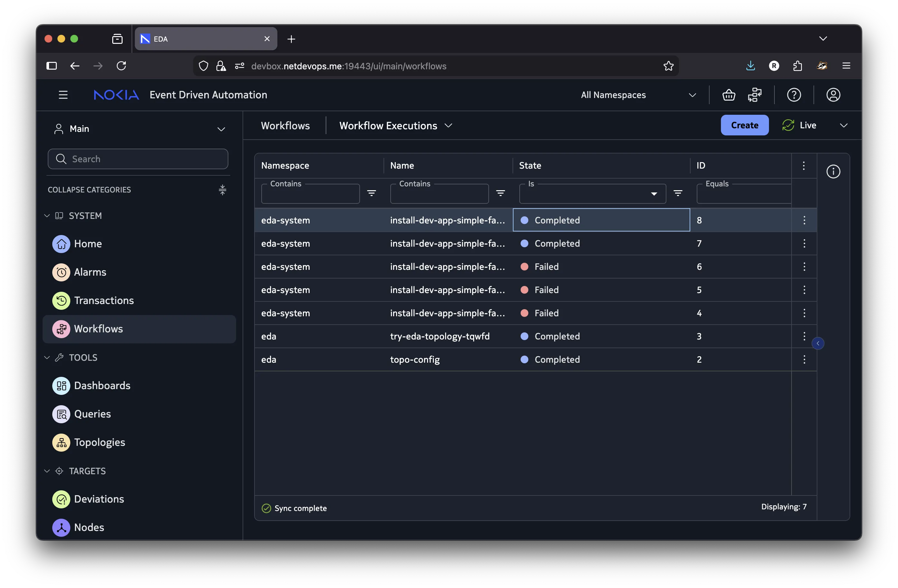Screen dimensions: 898x588
Task: Click the Live sync button
Action: 799,125
